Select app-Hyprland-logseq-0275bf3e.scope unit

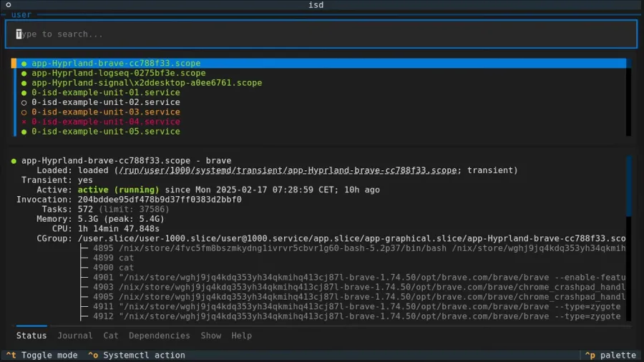pos(118,73)
